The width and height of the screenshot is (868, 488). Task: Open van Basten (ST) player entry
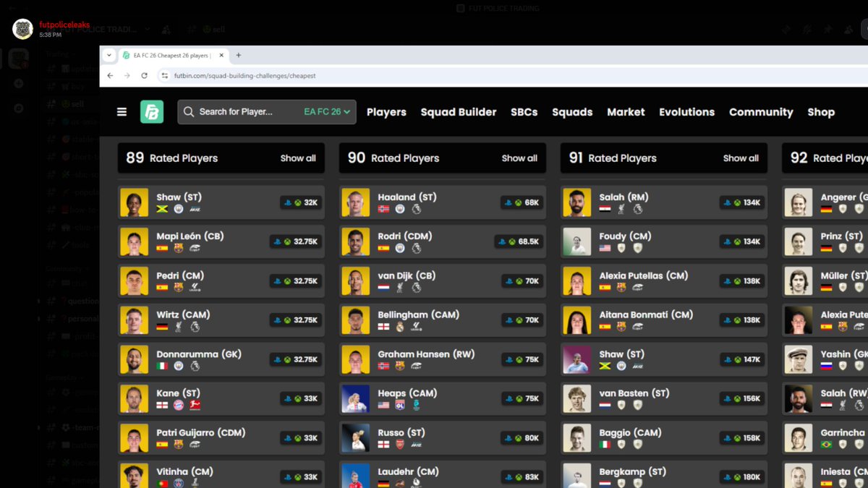pos(663,398)
